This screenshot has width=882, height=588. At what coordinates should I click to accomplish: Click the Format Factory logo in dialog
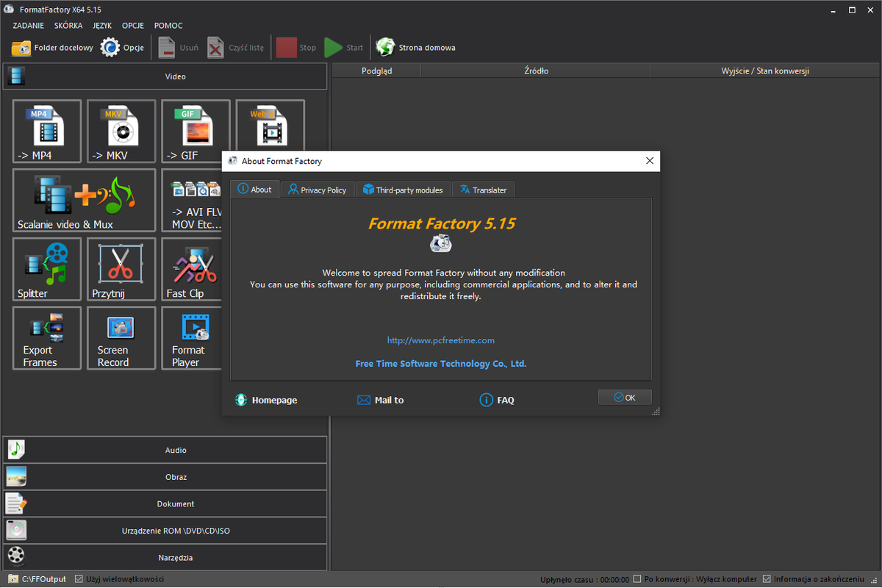pos(441,243)
